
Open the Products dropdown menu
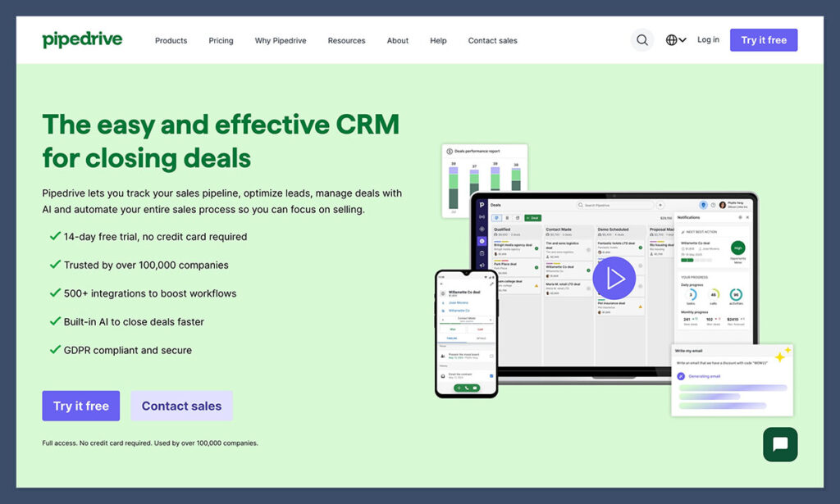point(171,40)
